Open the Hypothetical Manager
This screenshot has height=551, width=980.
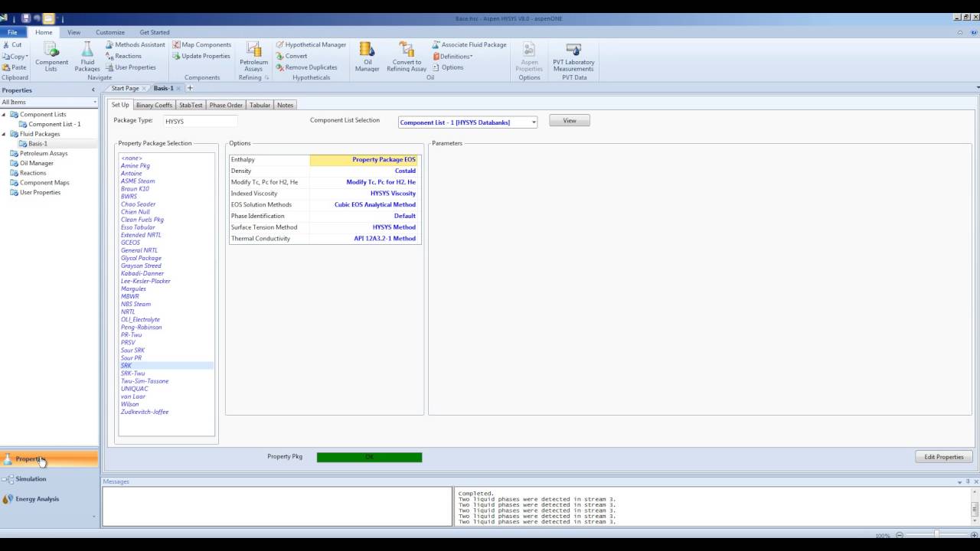311,45
